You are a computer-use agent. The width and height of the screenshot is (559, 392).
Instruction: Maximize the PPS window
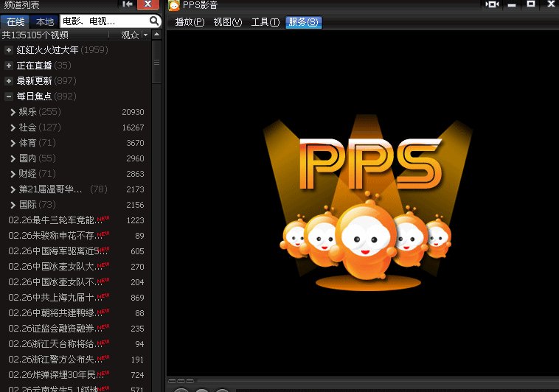point(531,4)
